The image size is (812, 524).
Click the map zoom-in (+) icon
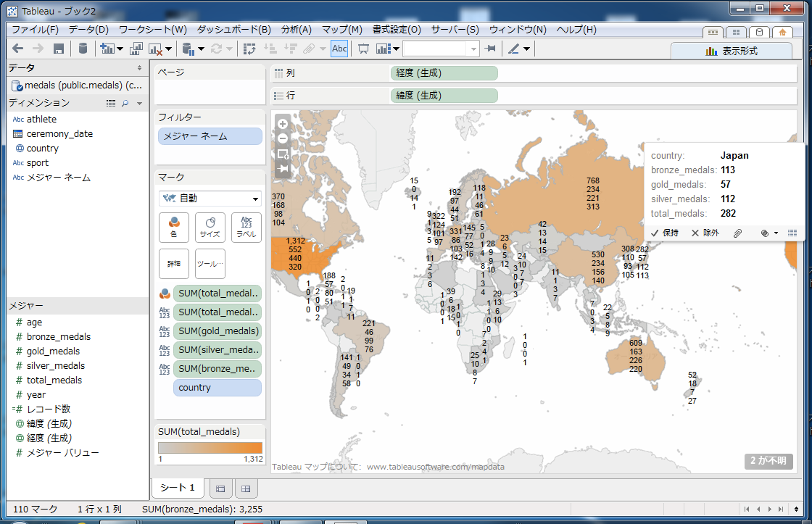[283, 124]
